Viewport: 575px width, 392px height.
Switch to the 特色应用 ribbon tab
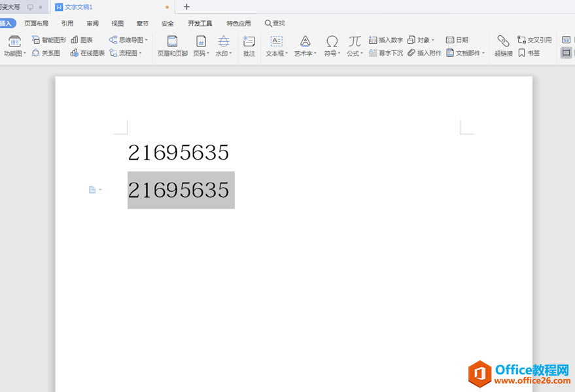click(239, 24)
